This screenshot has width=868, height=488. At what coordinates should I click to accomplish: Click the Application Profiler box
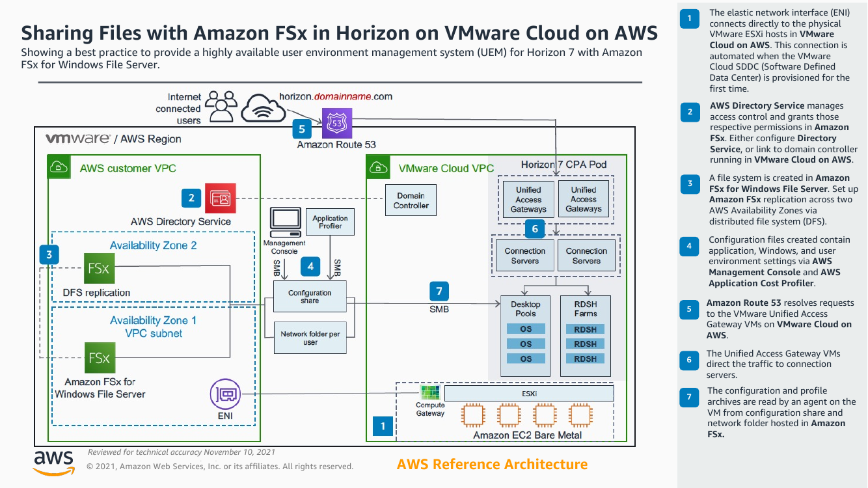tap(330, 223)
